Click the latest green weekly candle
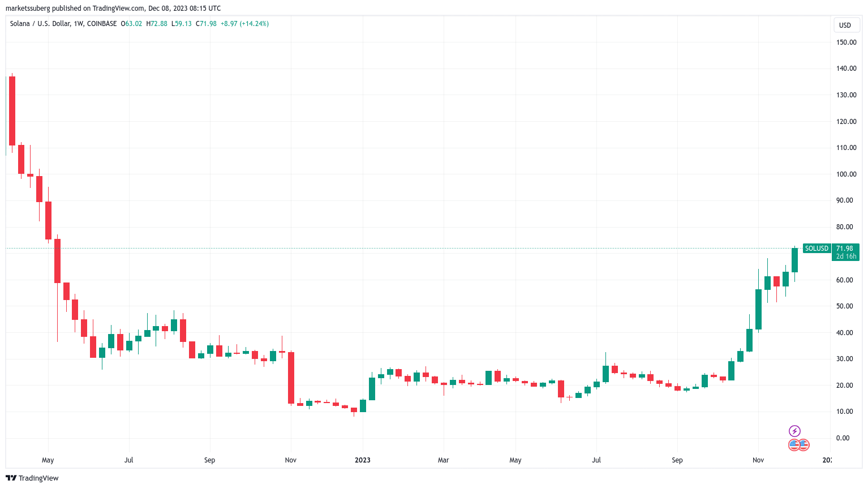868x488 pixels. pos(794,260)
